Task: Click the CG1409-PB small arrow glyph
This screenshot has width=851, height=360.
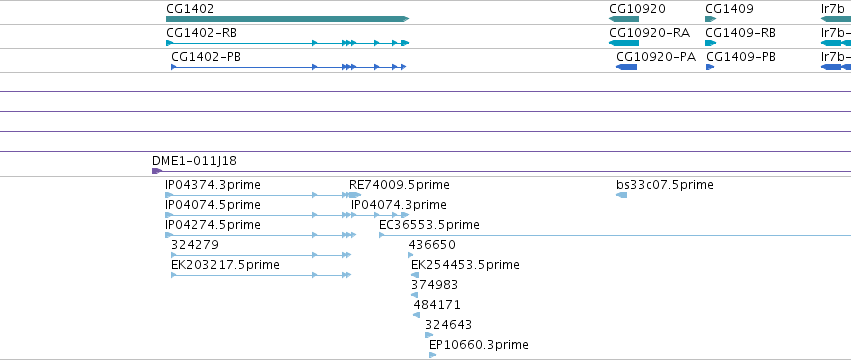Action: coord(710,67)
